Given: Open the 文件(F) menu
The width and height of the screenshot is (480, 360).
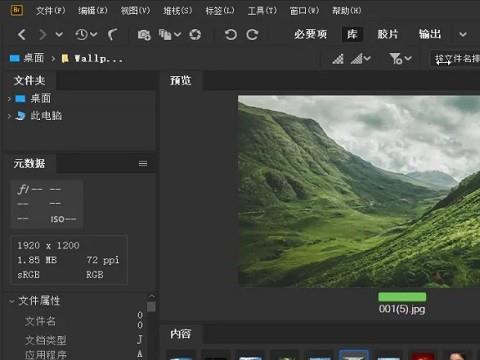Looking at the screenshot, I should coord(51,11).
